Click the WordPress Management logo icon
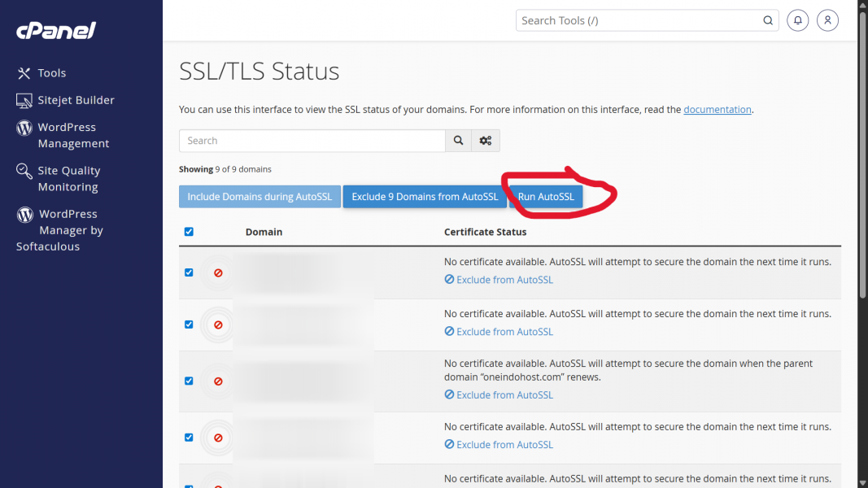This screenshot has height=488, width=868. pyautogui.click(x=24, y=128)
